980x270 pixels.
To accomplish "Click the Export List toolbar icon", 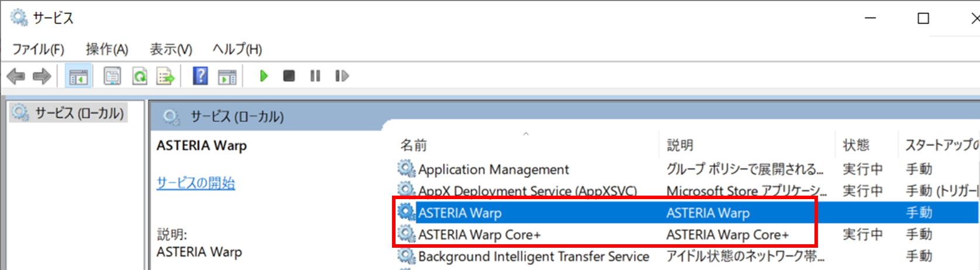I will click(166, 76).
